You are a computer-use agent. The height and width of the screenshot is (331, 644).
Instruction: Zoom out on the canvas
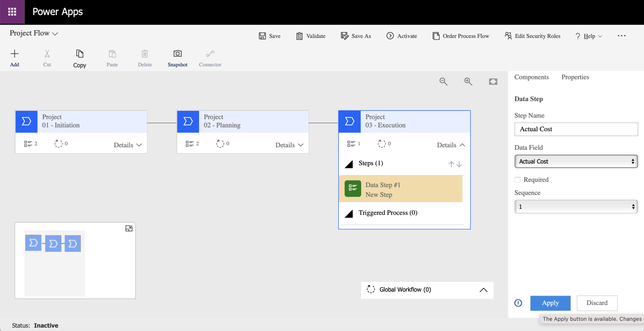coord(443,81)
